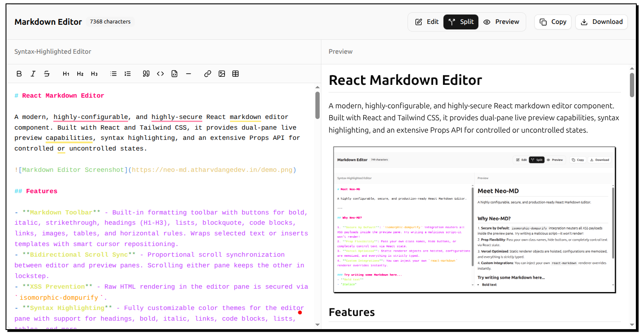Insert a horizontal rule
The image size is (644, 336).
189,73
